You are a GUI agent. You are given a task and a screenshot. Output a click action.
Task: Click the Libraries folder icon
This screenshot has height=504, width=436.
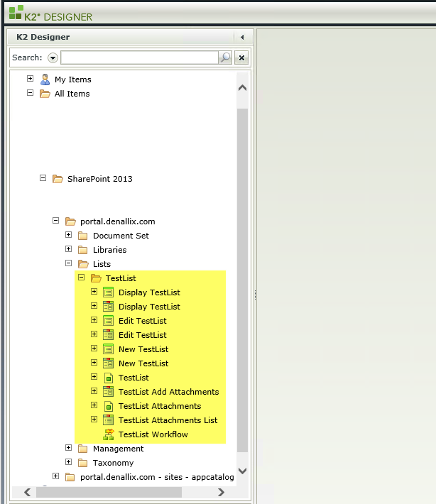point(82,250)
